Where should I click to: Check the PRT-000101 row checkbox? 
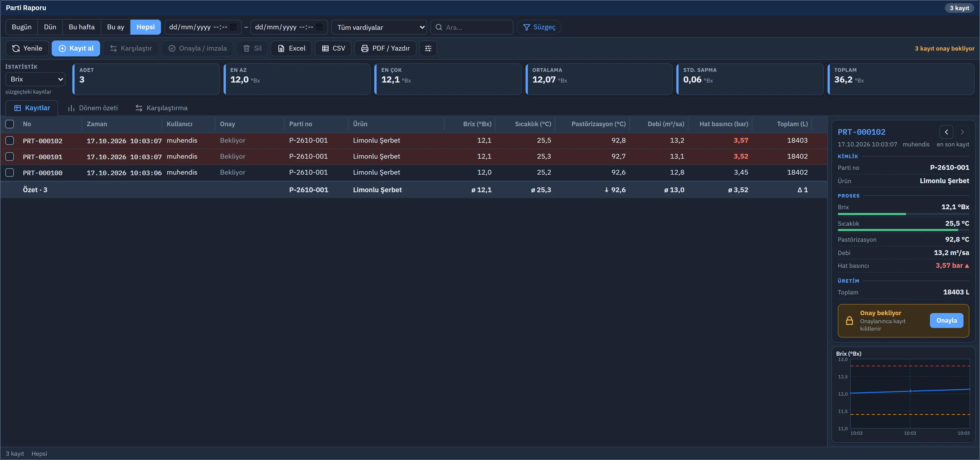click(x=10, y=157)
